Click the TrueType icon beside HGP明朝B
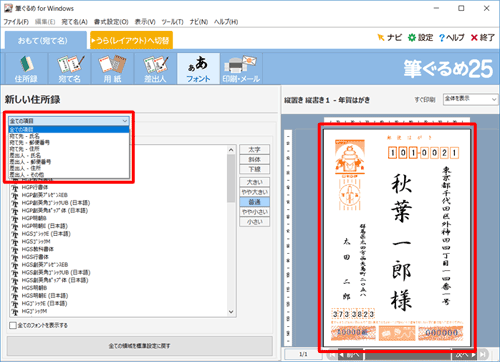 [15, 219]
